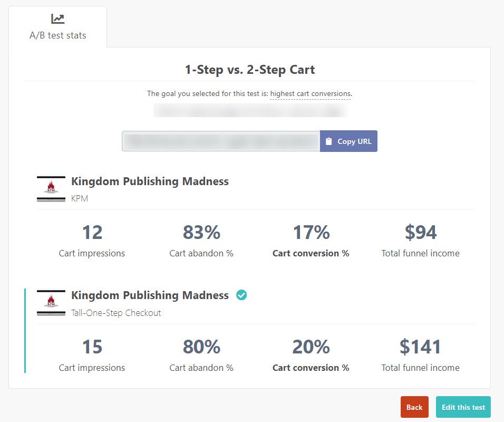Click the highest cart conversions goal link
Viewport: 504px width, 422px height.
pyautogui.click(x=311, y=93)
